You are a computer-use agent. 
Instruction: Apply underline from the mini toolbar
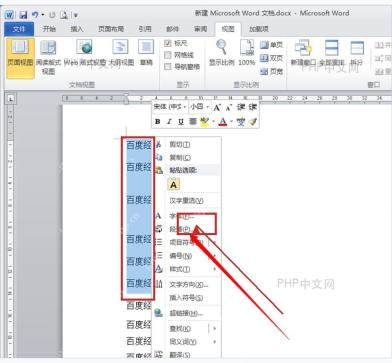(181, 122)
